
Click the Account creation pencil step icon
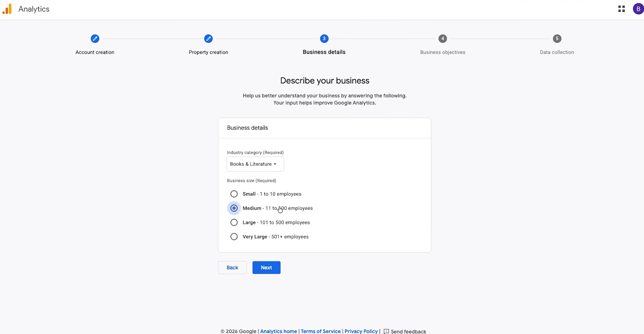[x=95, y=39]
